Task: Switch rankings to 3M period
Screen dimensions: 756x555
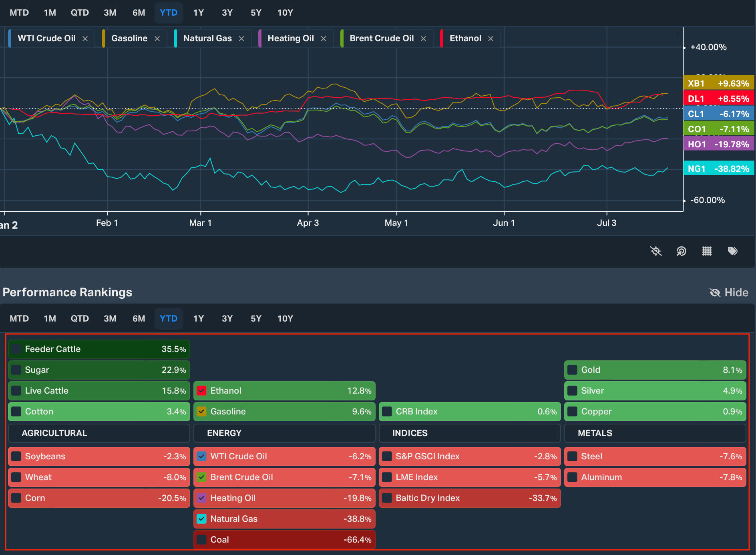Action: point(110,319)
